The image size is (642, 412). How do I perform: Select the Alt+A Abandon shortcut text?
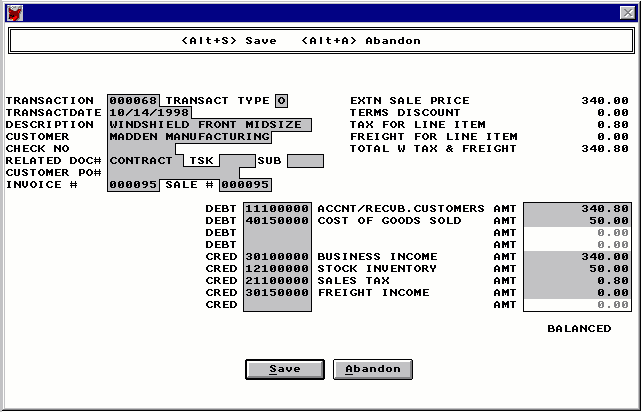point(361,41)
